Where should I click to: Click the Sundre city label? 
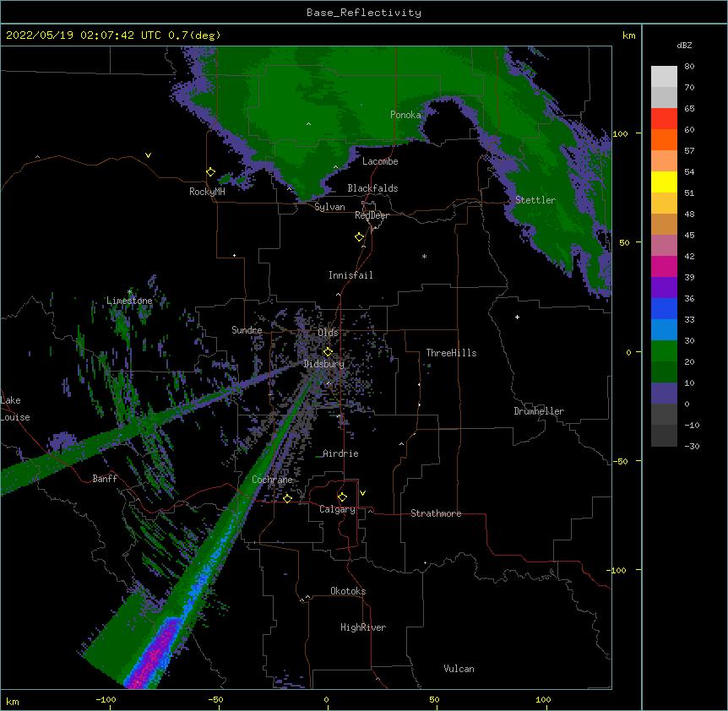247,330
